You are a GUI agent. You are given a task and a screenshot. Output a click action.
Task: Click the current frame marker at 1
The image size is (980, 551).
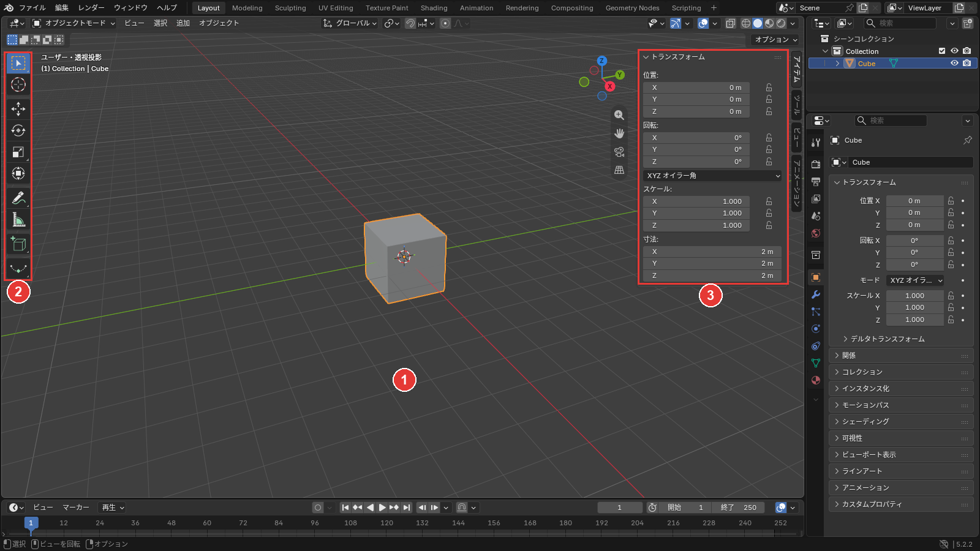31,523
